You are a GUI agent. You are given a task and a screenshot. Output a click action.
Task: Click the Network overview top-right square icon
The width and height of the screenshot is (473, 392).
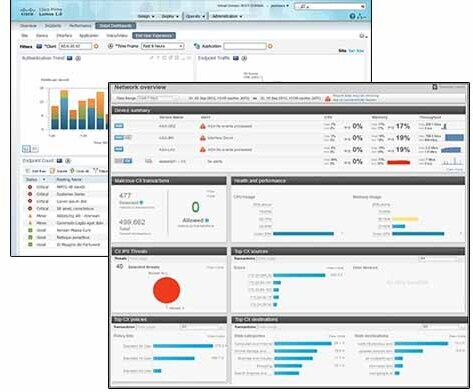pos(435,87)
